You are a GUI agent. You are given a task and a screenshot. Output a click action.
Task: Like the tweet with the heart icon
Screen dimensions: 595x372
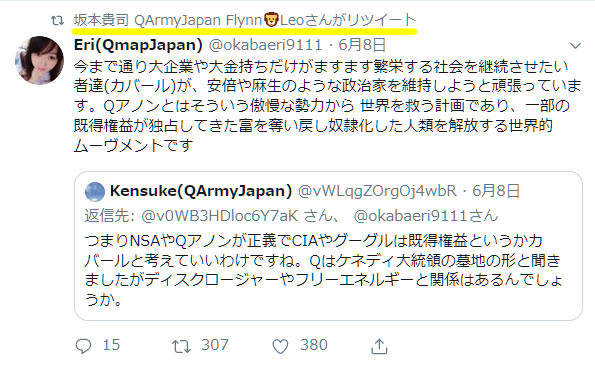(x=280, y=346)
